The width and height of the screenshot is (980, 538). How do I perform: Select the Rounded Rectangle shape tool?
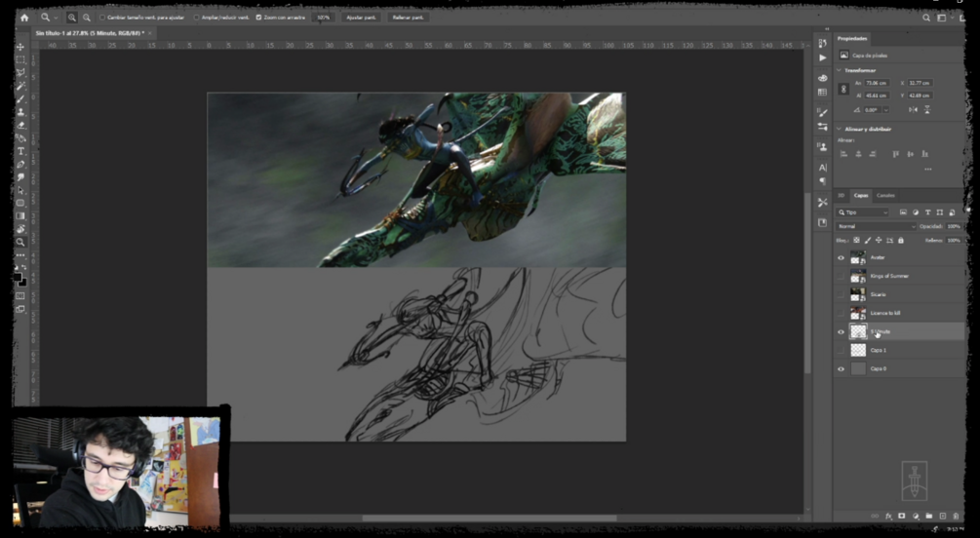(20, 203)
